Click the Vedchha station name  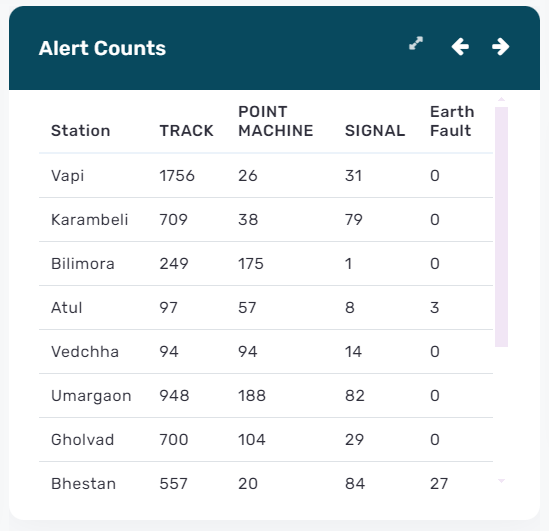(x=85, y=351)
